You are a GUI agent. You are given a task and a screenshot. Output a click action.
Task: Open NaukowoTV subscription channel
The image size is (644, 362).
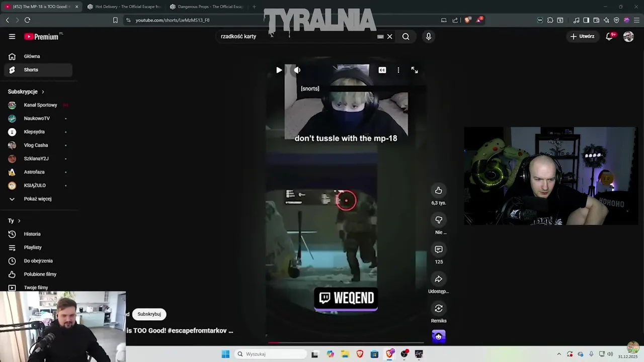38,118
